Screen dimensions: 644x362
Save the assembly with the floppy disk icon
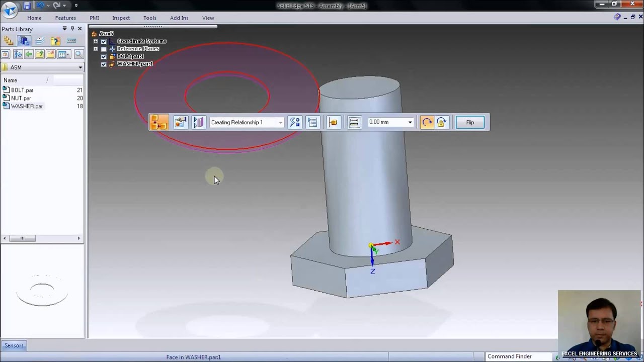(x=27, y=6)
